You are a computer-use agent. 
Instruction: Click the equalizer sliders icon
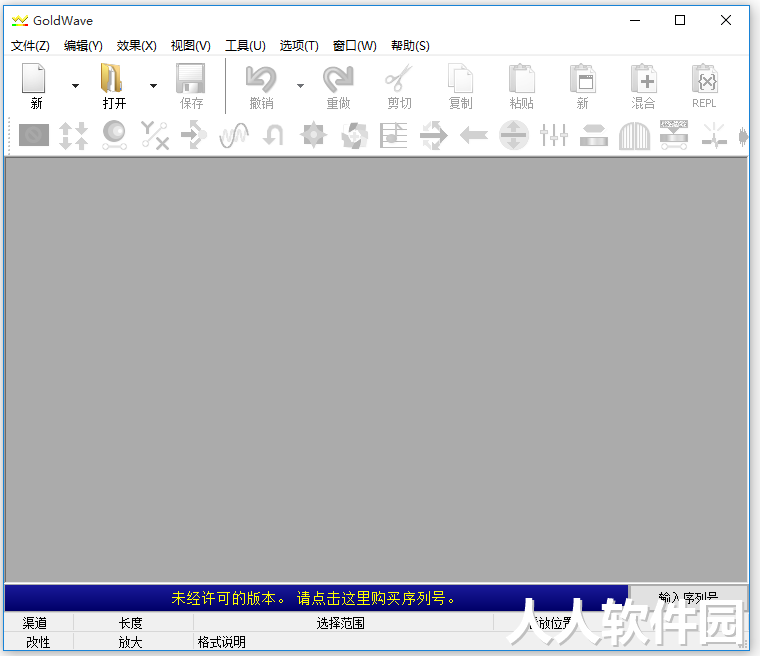(x=554, y=135)
